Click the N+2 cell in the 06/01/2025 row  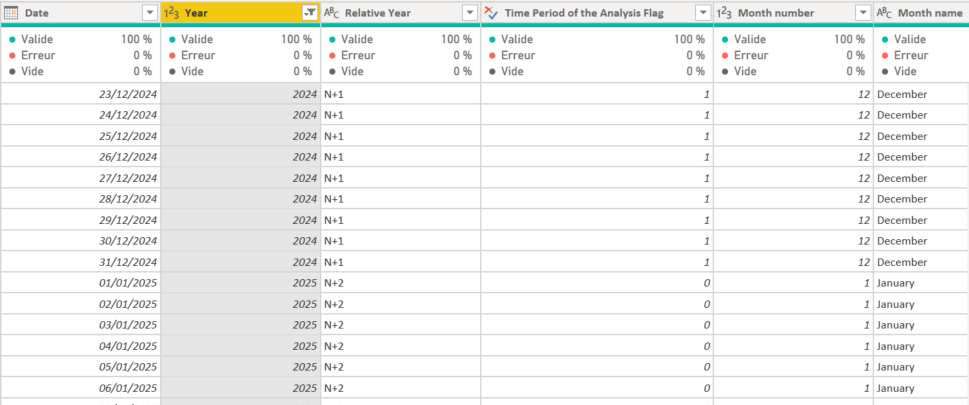[x=400, y=388]
